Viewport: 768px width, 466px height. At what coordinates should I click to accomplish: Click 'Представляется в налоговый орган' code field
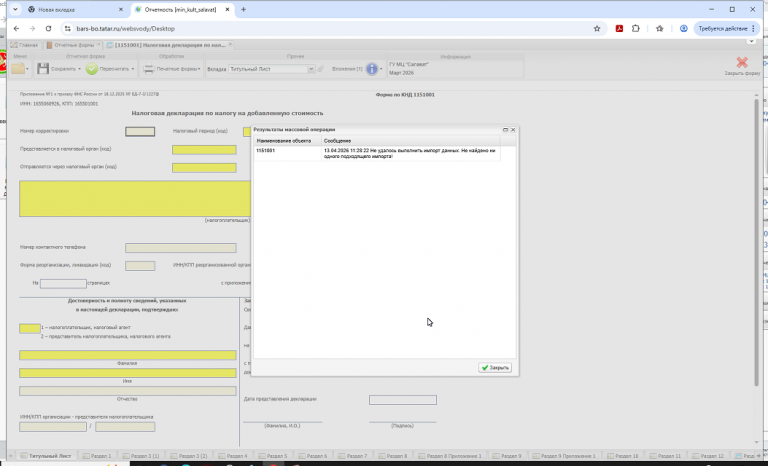[x=204, y=149]
